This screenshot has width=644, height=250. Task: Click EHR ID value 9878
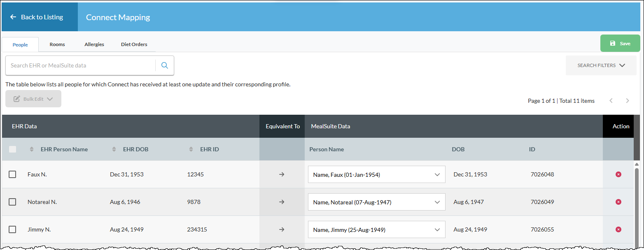click(194, 202)
